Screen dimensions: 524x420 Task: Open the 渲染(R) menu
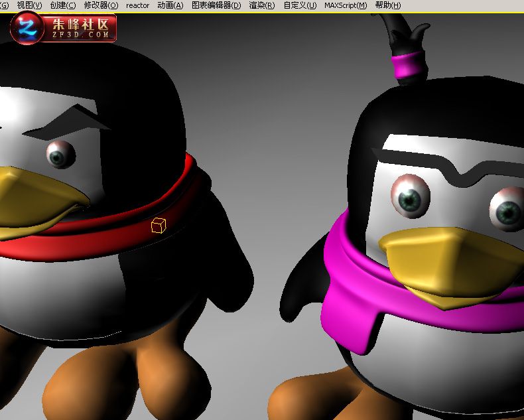pyautogui.click(x=262, y=5)
